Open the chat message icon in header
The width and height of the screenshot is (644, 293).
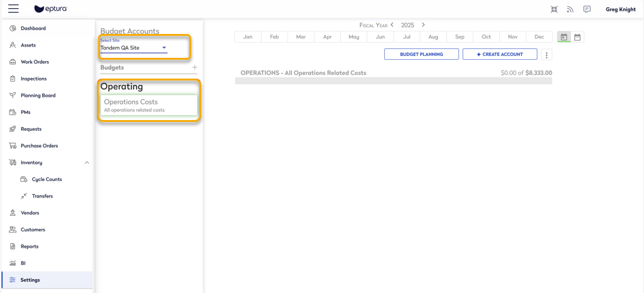[x=587, y=9]
